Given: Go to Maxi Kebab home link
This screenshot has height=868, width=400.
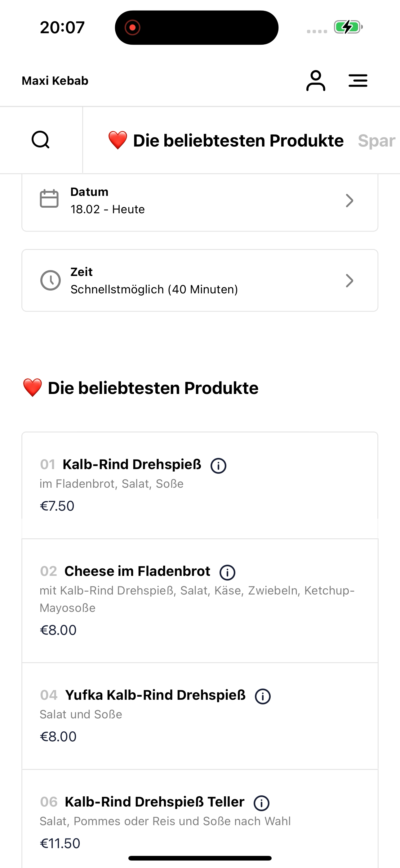Looking at the screenshot, I should (55, 81).
